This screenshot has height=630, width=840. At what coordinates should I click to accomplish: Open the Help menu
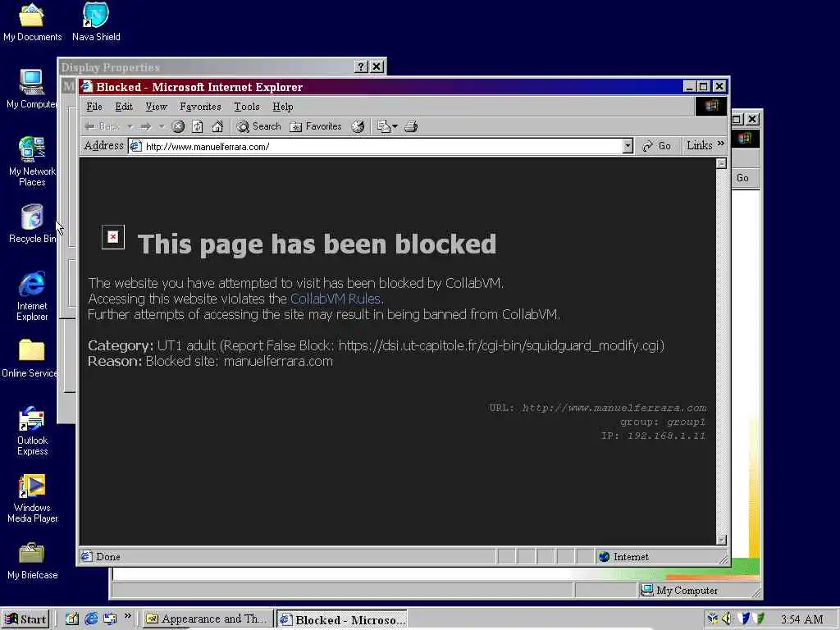pos(283,107)
